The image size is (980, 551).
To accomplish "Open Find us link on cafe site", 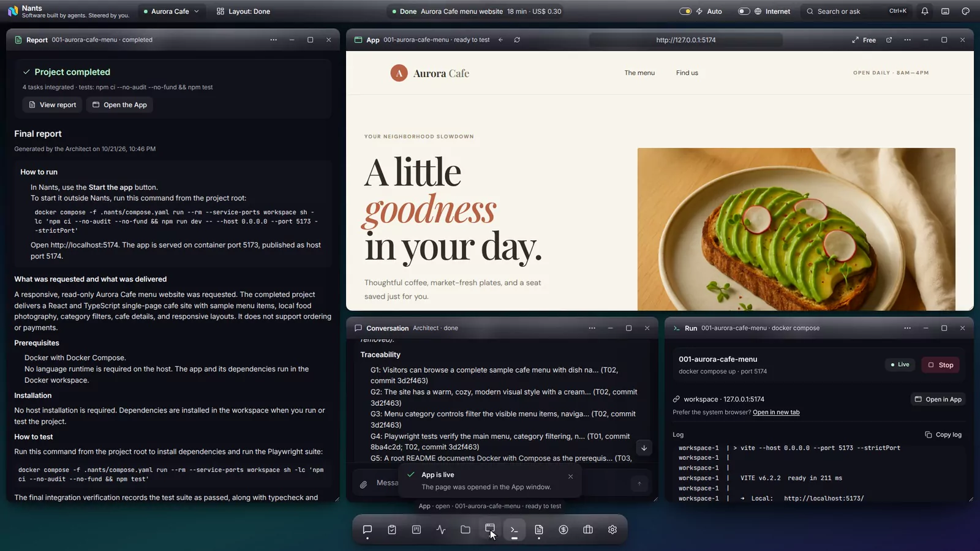I will (687, 73).
